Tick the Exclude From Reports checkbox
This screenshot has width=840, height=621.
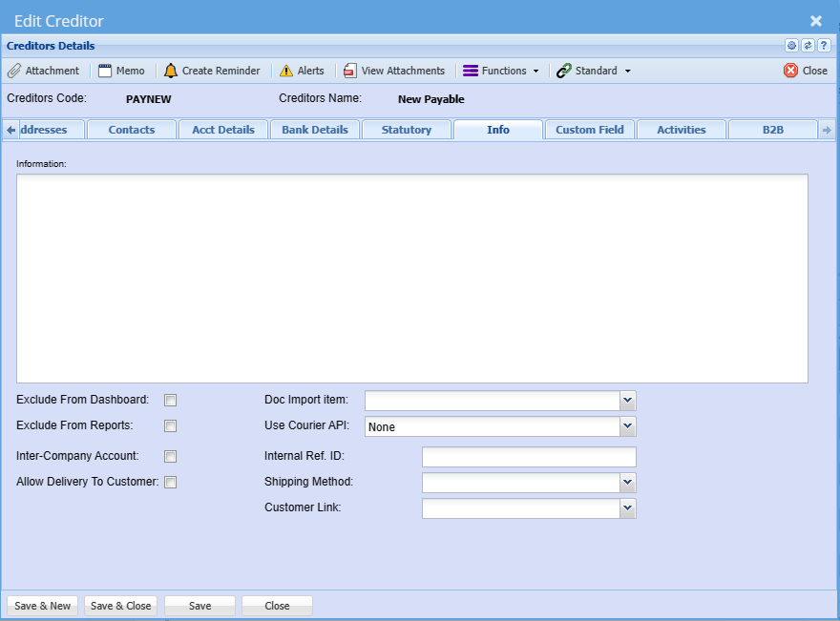coord(171,425)
